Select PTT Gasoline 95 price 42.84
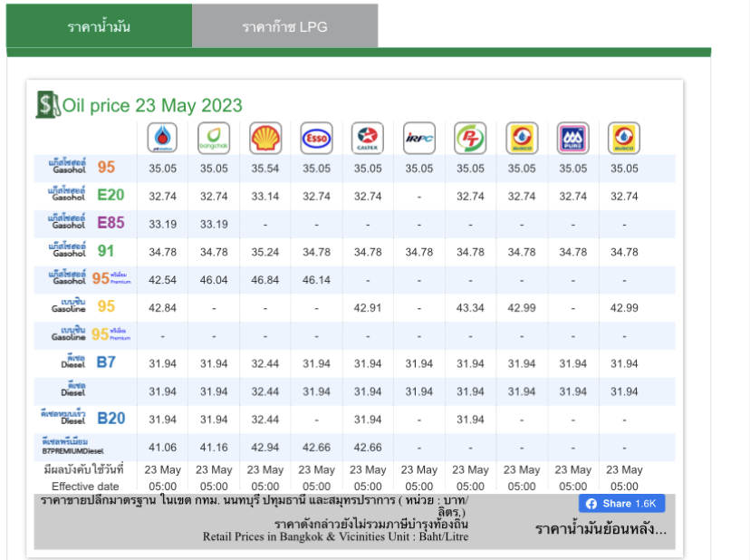The width and height of the screenshot is (750, 560). pyautogui.click(x=163, y=308)
